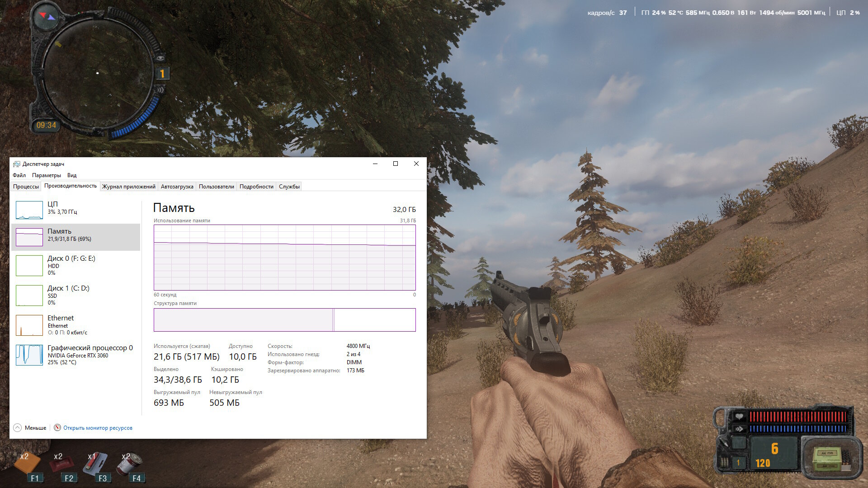Switch to the Автозагрузка tab
Image resolution: width=868 pixels, height=488 pixels.
[177, 187]
